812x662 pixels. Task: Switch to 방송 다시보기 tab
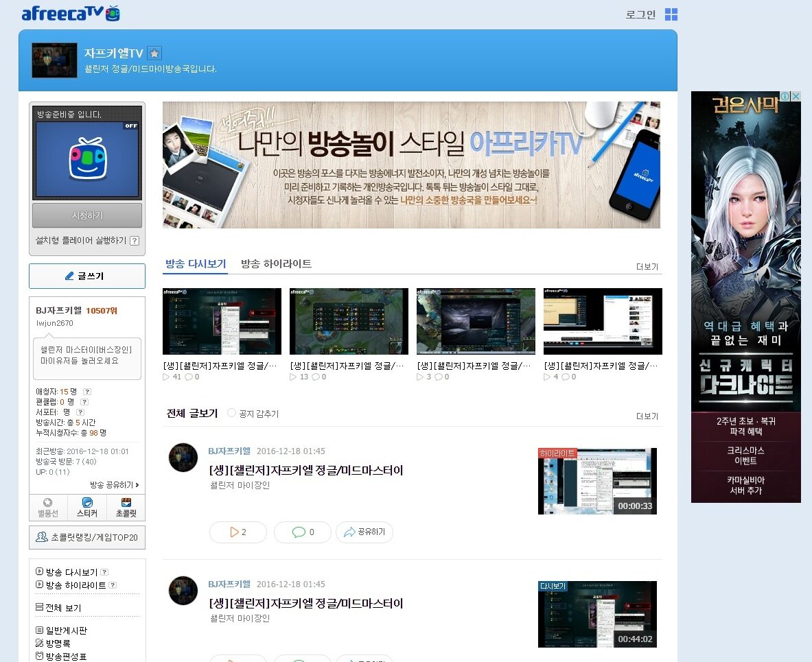(x=196, y=264)
